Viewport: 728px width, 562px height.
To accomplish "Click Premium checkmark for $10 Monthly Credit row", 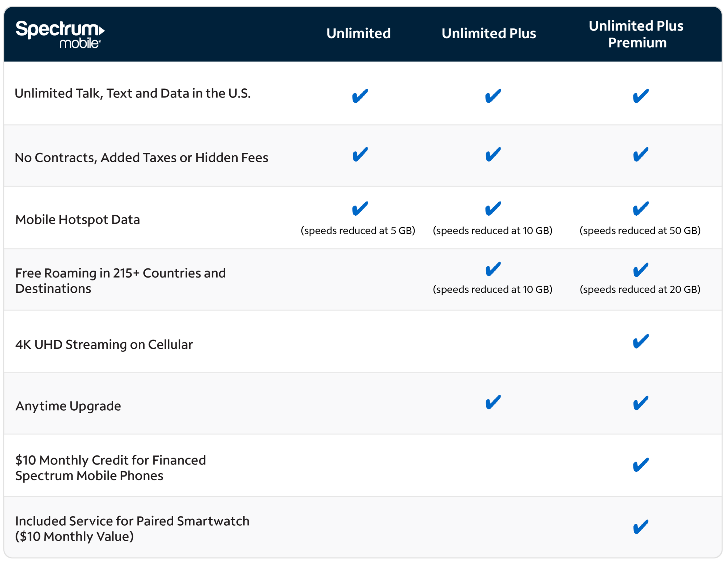I will pos(641,465).
